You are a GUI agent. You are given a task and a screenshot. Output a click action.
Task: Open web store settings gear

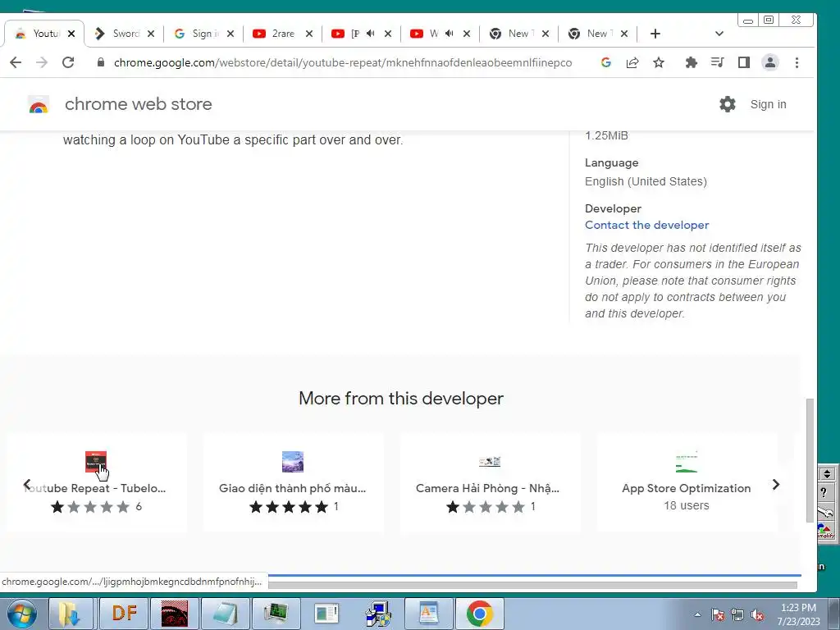tap(727, 104)
